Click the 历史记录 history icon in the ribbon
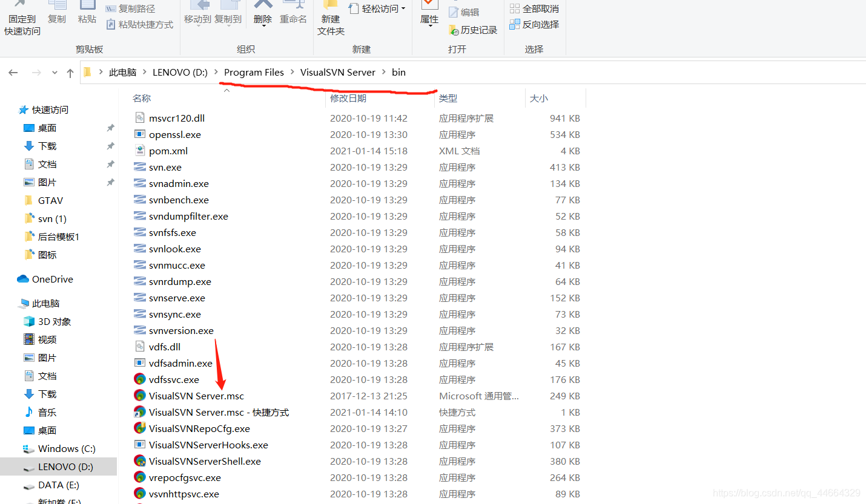The width and height of the screenshot is (866, 504). (454, 30)
